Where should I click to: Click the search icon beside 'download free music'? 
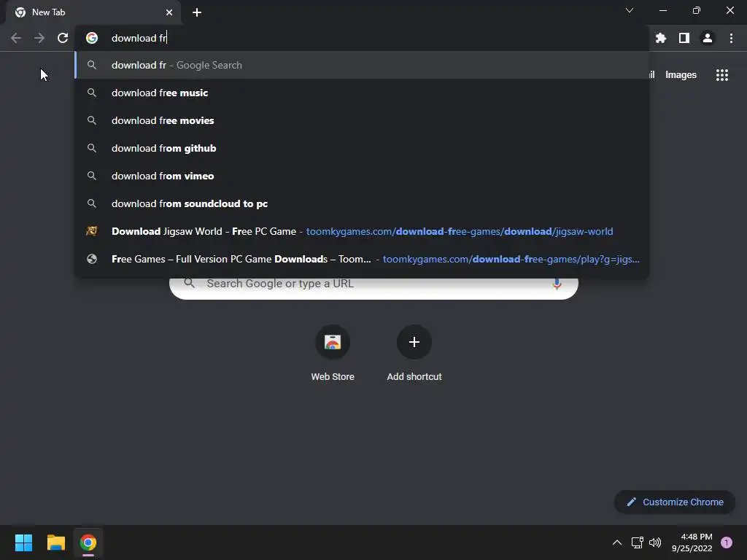(92, 93)
